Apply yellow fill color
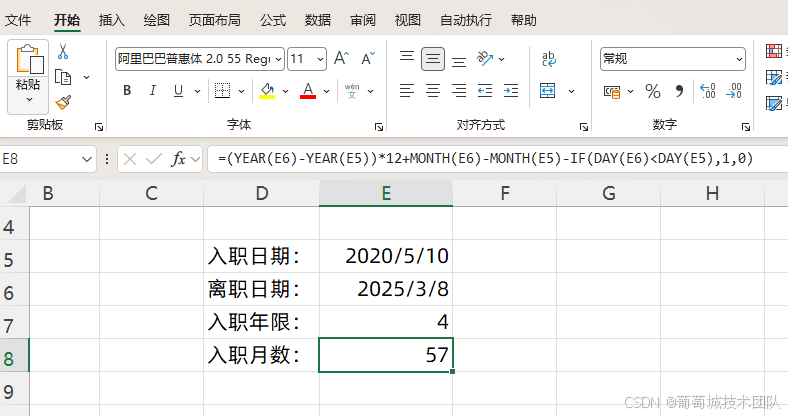Screen dimensions: 788x416 coord(267,91)
